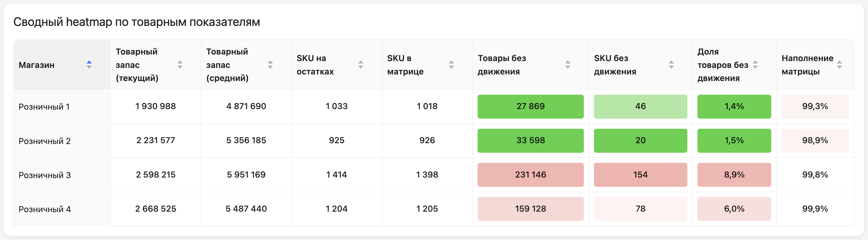Click the green 27 869 heatmap cell
868x240 pixels.
coord(530,107)
